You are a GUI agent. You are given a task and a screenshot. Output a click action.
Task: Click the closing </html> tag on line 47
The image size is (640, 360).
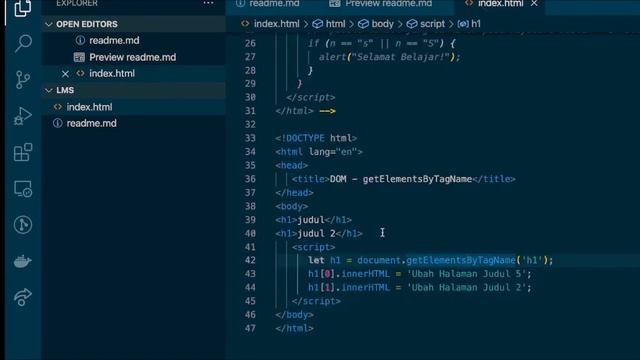click(x=294, y=329)
